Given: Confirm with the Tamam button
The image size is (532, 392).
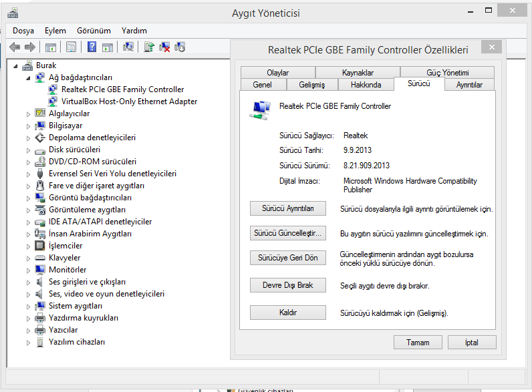Looking at the screenshot, I should tap(418, 343).
